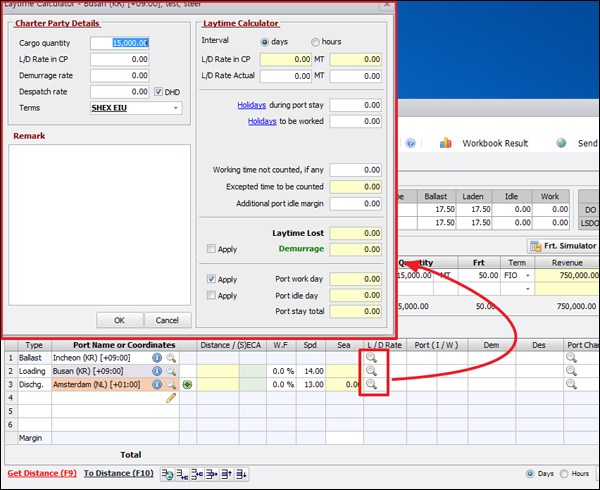Click the Demurrage rate field
600x490 pixels.
120,75
